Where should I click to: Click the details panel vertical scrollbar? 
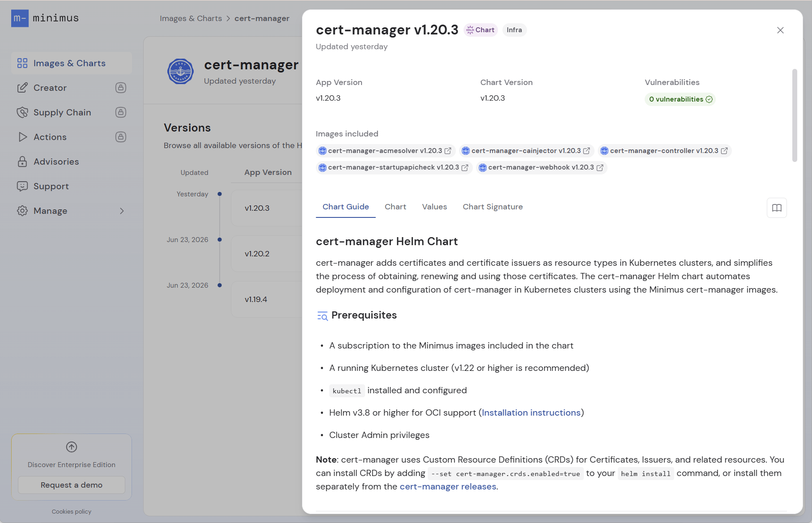click(x=795, y=115)
